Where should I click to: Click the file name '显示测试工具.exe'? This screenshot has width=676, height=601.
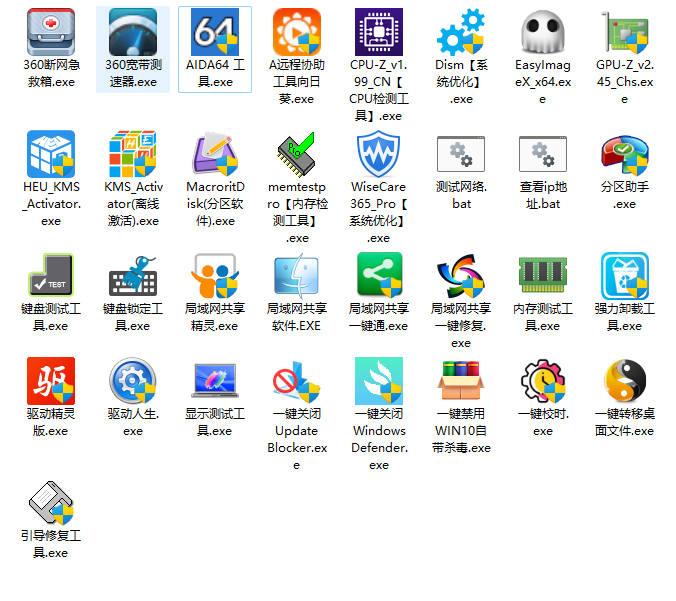[215, 422]
